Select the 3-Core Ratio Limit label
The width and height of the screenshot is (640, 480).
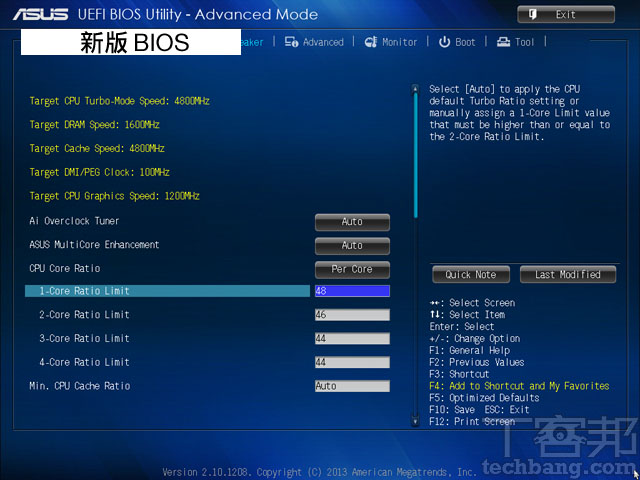point(84,338)
